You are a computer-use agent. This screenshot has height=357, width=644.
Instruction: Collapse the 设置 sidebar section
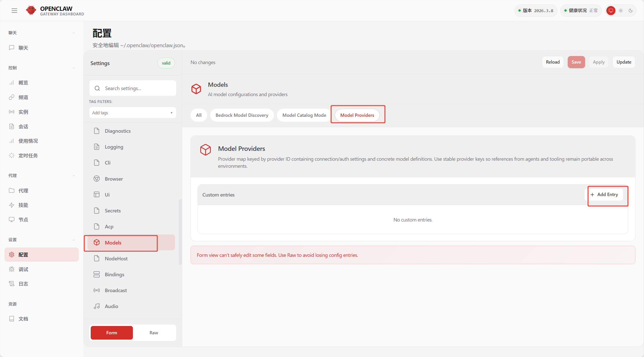tap(74, 240)
